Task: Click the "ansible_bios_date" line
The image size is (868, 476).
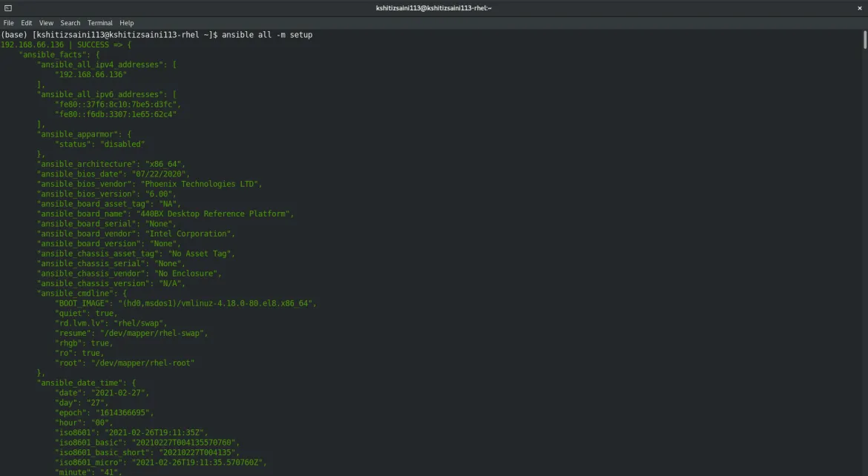Action: click(x=114, y=173)
